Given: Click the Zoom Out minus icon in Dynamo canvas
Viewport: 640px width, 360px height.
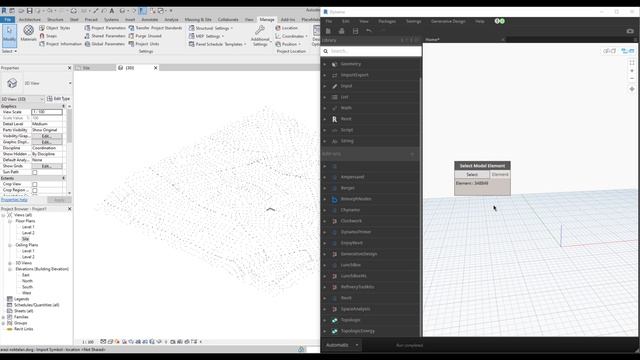Looking at the screenshot, I should point(632,78).
